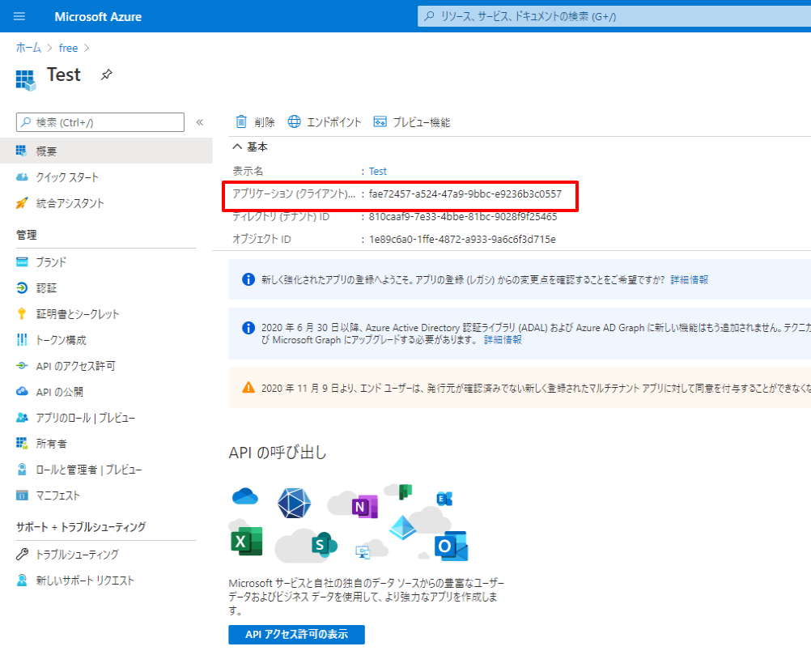
Task: Click the API アクセス許可の表示 button
Action: pyautogui.click(x=296, y=634)
